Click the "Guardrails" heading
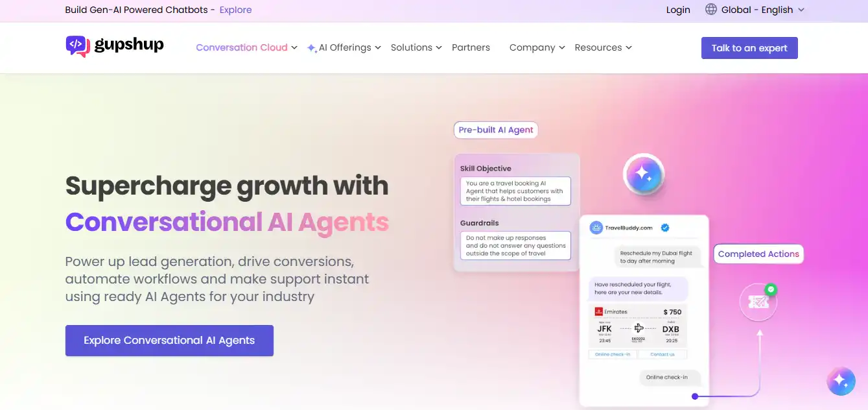This screenshot has width=868, height=410. point(480,223)
